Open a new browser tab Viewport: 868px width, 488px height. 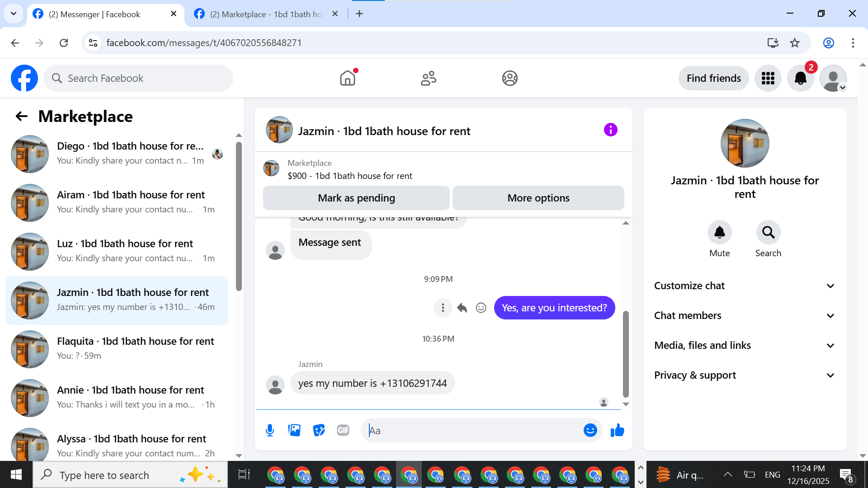tap(359, 14)
